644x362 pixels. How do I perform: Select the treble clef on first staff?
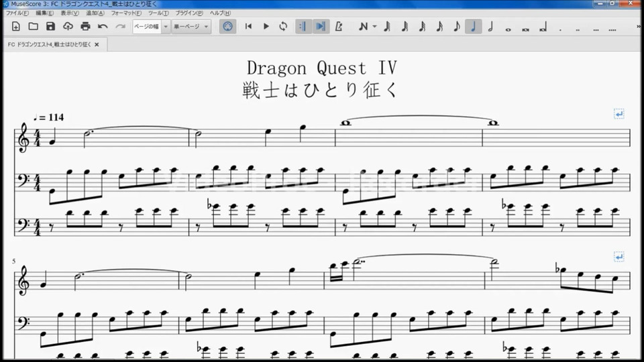24,138
